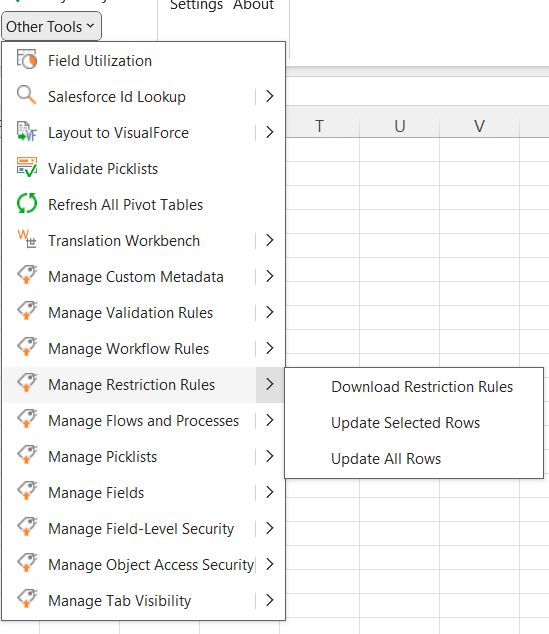Click the Manage Workflow Rules tag icon
Screen dimensions: 549x634
27,348
